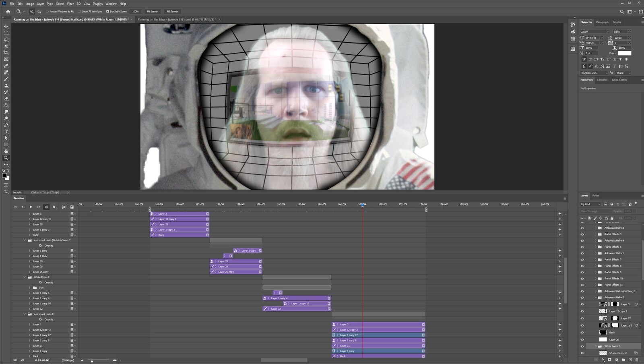
Task: Hide the White Room 1 layer group
Action: point(582,346)
